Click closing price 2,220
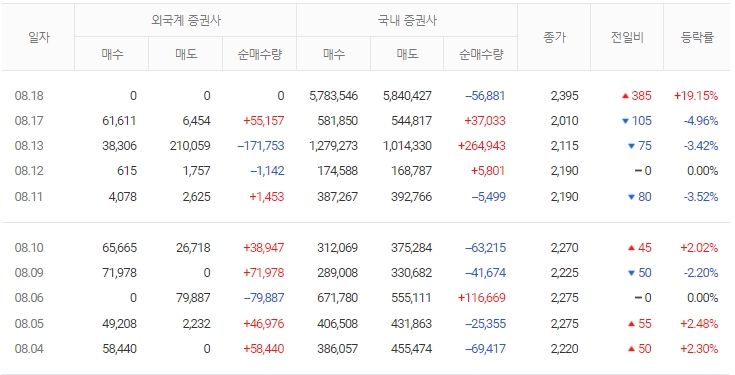Viewport: 735px width, 375px height. coord(564,349)
